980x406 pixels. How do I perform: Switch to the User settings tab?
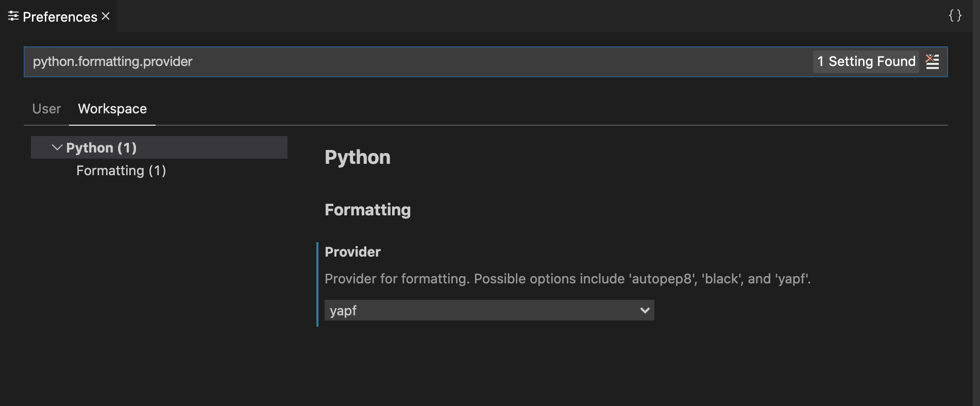click(x=46, y=109)
